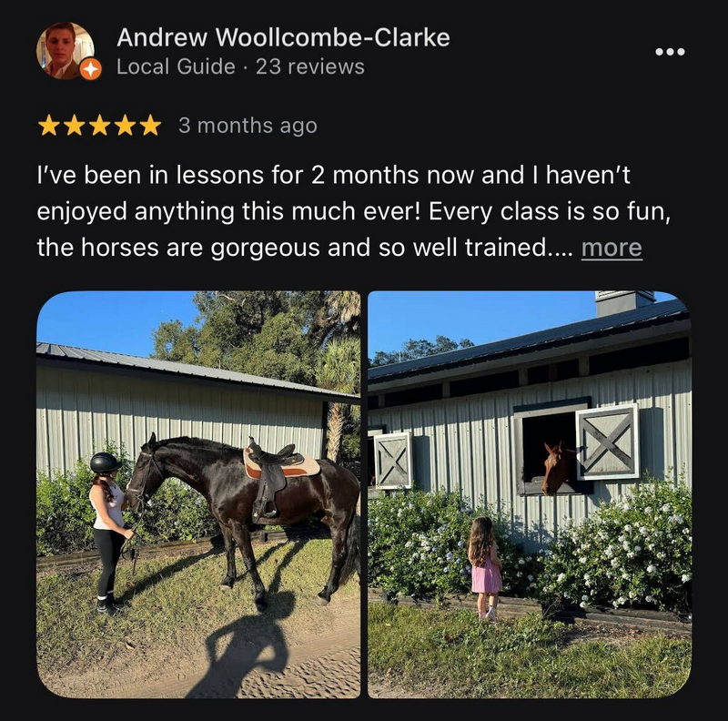Screen dimensions: 728x721
Task: Click the 3 months ago timestamp
Action: [x=248, y=126]
